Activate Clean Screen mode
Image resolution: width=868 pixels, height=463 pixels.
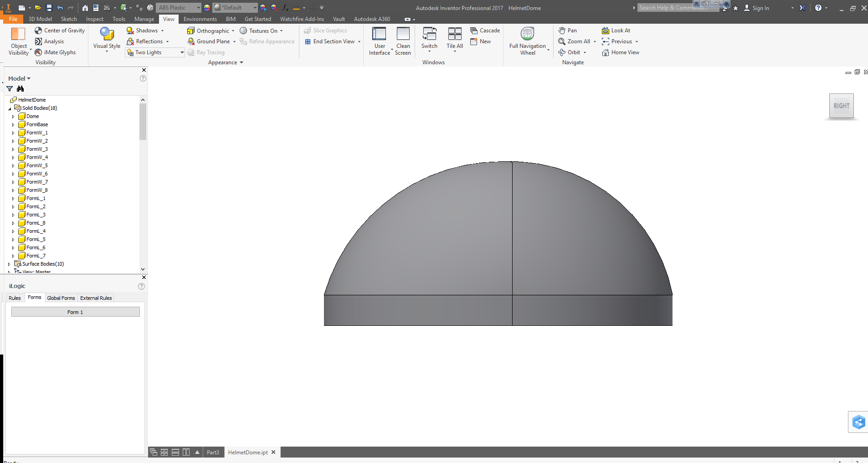(x=403, y=41)
